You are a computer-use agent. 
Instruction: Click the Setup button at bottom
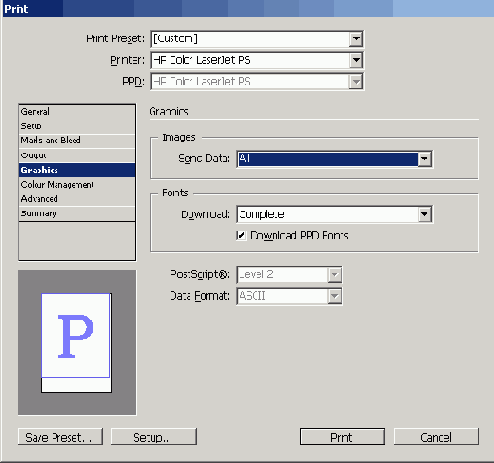coord(154,437)
